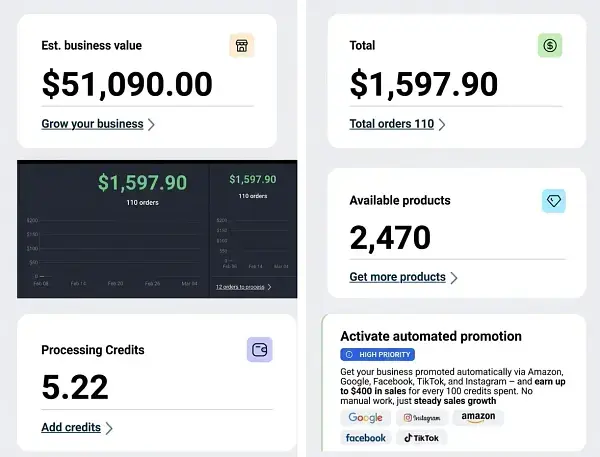
Task: Click the info icon in High Priority badge
Action: [348, 354]
